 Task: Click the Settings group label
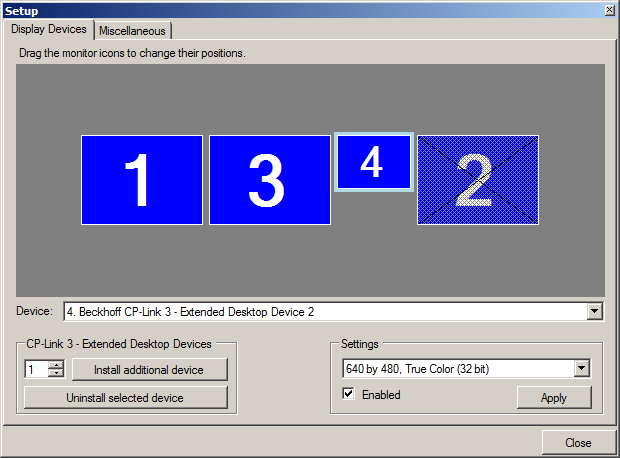[360, 344]
